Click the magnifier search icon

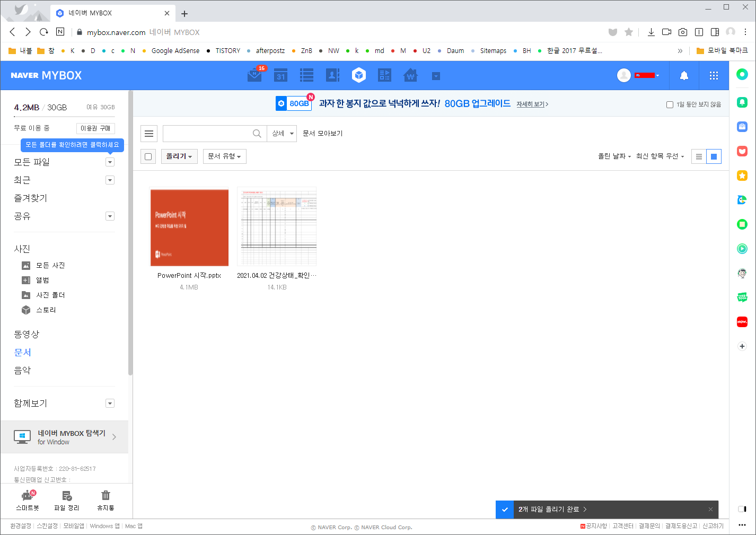click(x=257, y=134)
